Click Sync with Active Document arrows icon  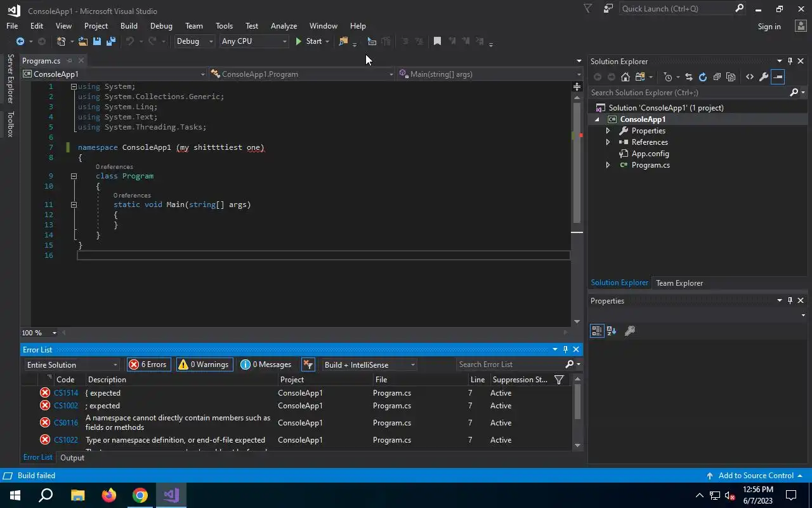(688, 77)
